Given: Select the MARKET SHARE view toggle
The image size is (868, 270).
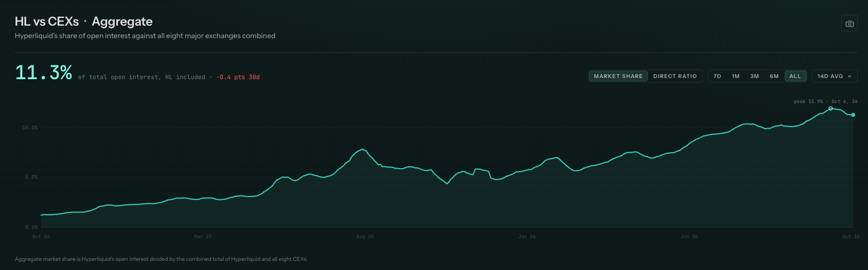Looking at the screenshot, I should pyautogui.click(x=618, y=76).
